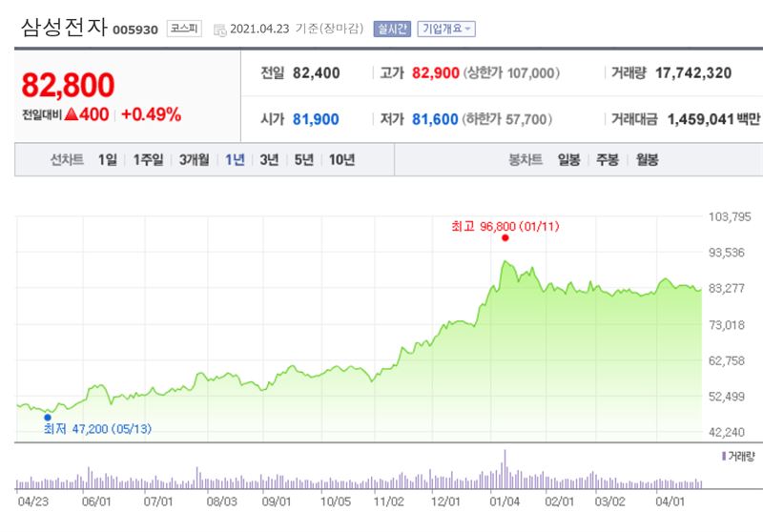Click the red 최고 high-point dot
The height and width of the screenshot is (532, 763).
(x=505, y=238)
